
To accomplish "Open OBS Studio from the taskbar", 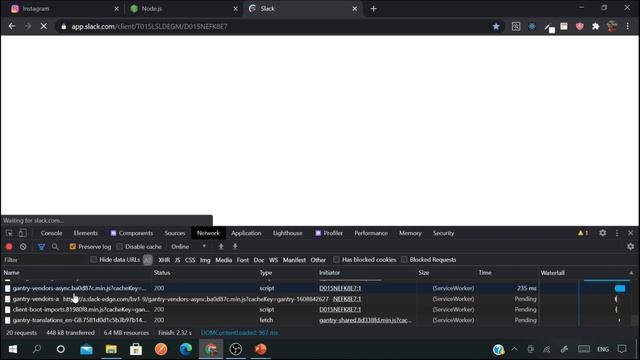I will click(236, 349).
